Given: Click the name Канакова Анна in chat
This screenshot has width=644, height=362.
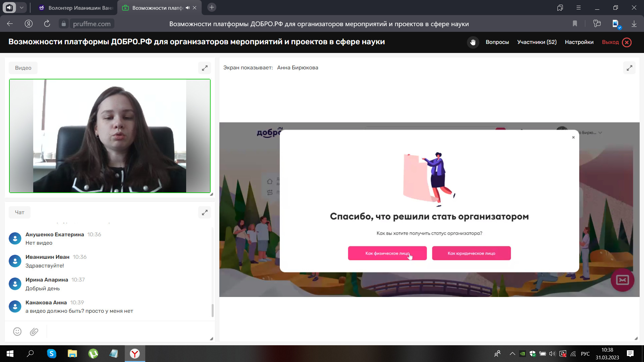Looking at the screenshot, I should (46, 302).
